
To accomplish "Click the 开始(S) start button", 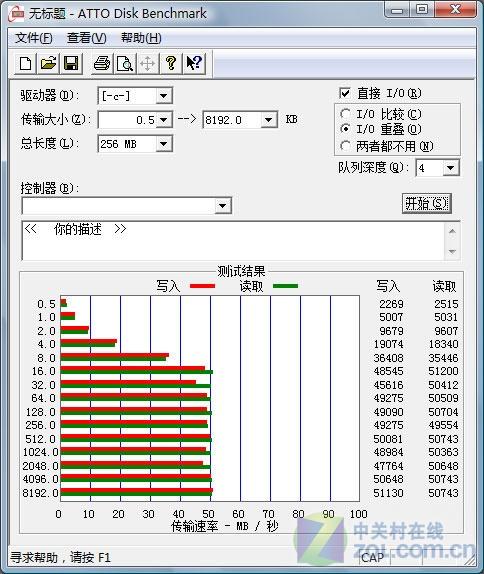I will (427, 204).
